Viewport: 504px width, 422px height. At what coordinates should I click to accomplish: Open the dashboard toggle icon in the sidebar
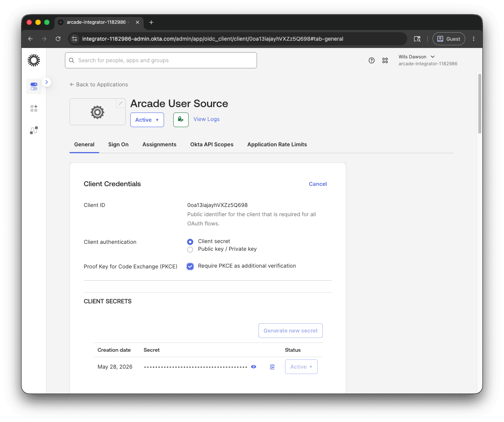point(34,86)
